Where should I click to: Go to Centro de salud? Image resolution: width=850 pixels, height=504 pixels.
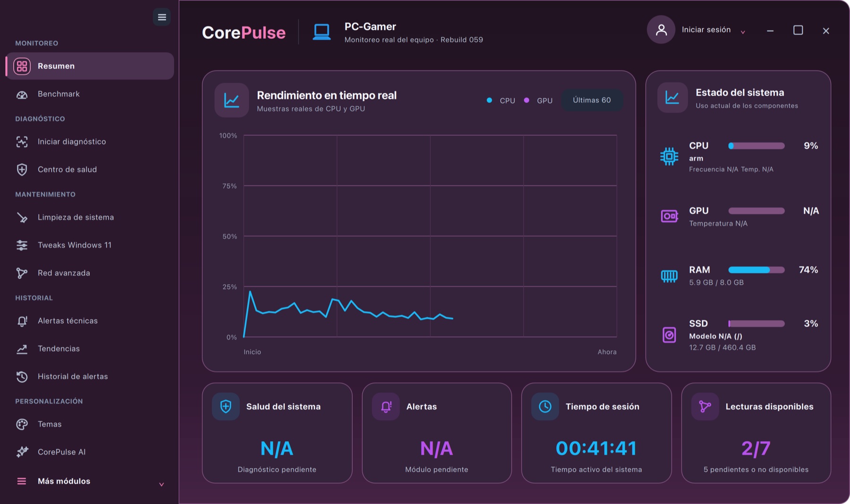[x=90, y=169]
